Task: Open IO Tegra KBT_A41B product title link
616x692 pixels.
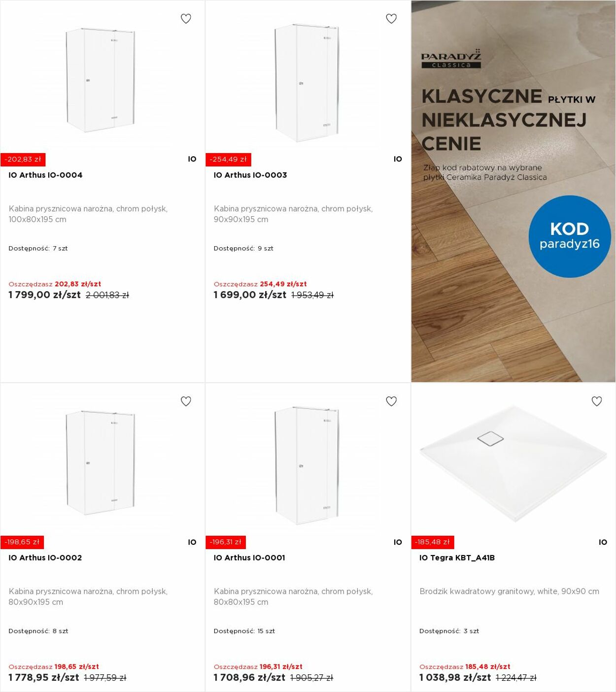Action: click(457, 558)
